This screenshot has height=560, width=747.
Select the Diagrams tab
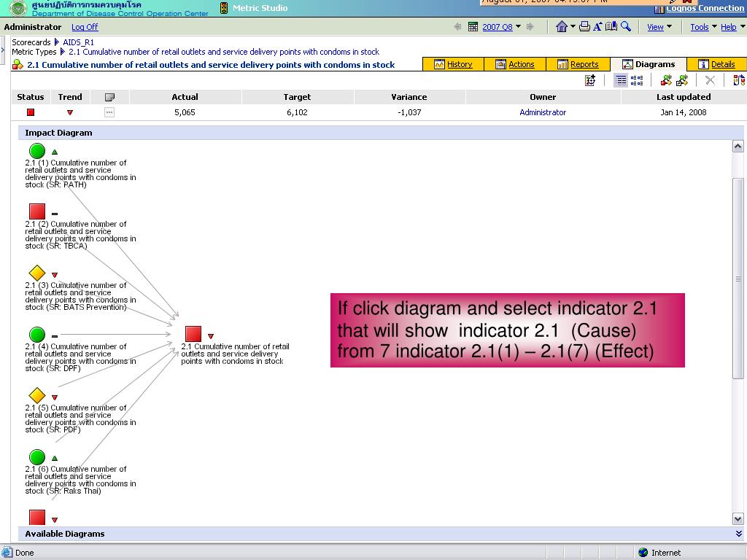[649, 64]
